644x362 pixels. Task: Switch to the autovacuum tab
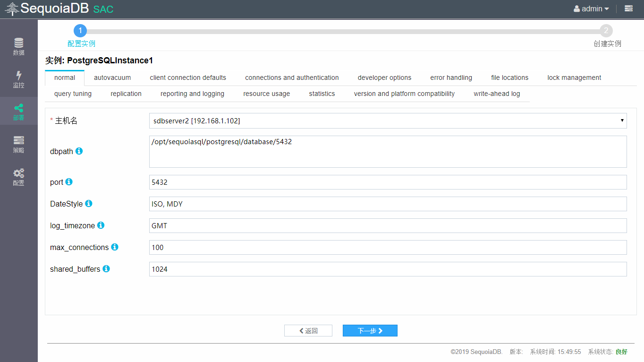[112, 77]
